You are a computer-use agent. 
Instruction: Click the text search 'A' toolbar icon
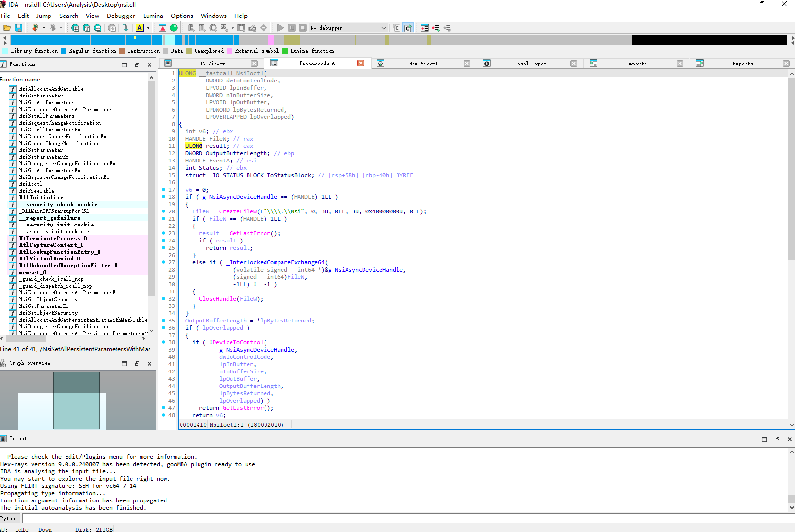point(140,28)
